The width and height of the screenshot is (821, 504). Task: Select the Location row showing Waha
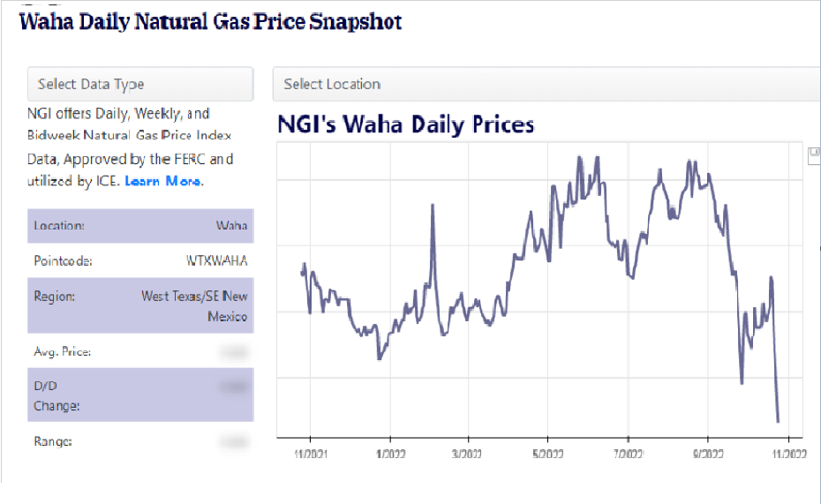coord(140,226)
